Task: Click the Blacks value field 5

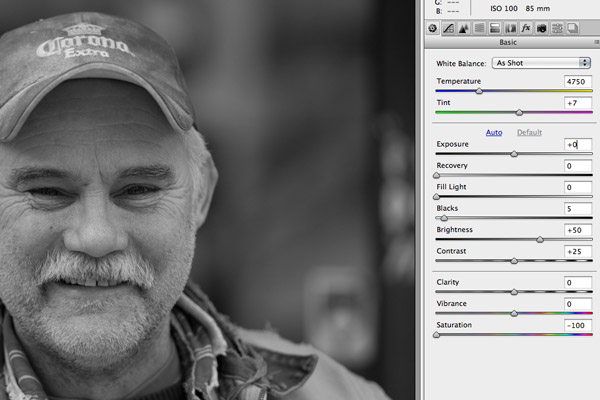Action: coord(578,209)
